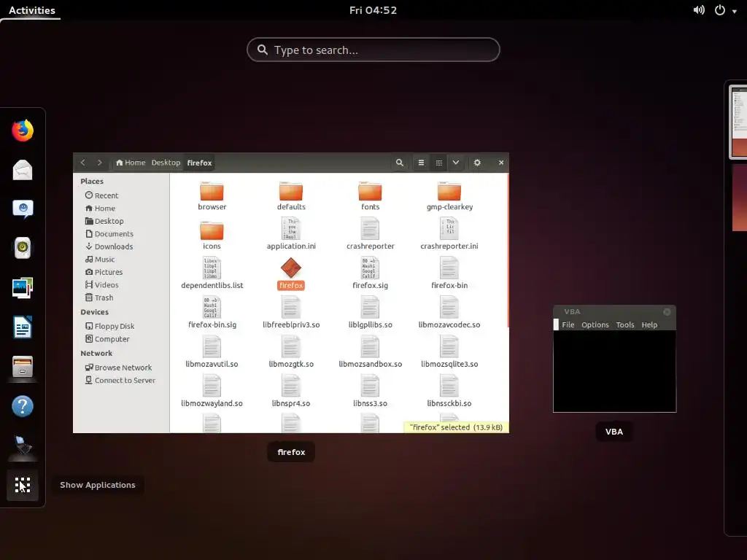This screenshot has height=560, width=747.
Task: Click the search icon in file manager toolbar
Action: coord(400,163)
